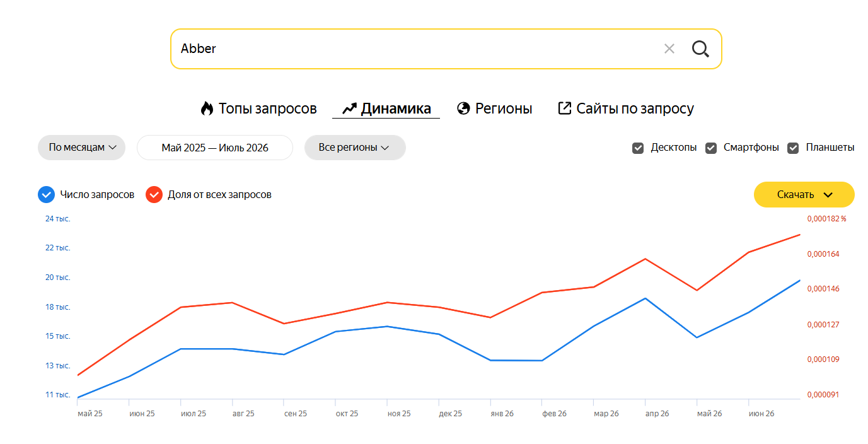Click the Смартфоны label text
This screenshot has height=444, width=868.
point(751,148)
